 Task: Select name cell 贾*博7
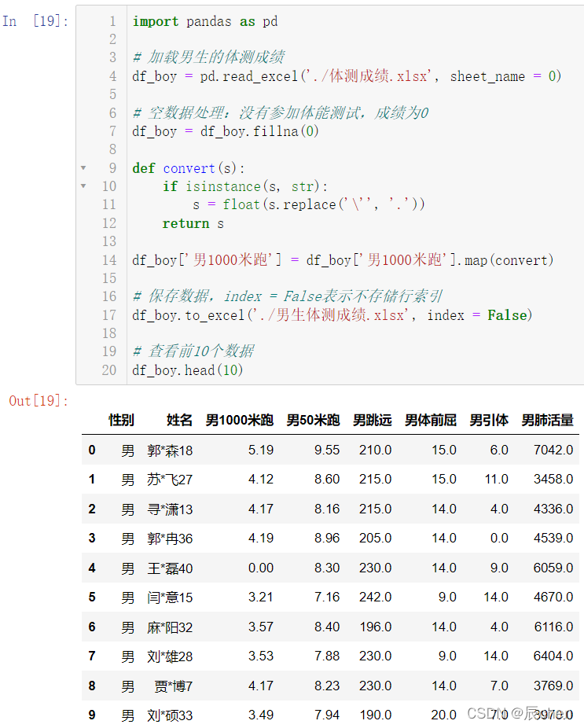[x=174, y=686]
